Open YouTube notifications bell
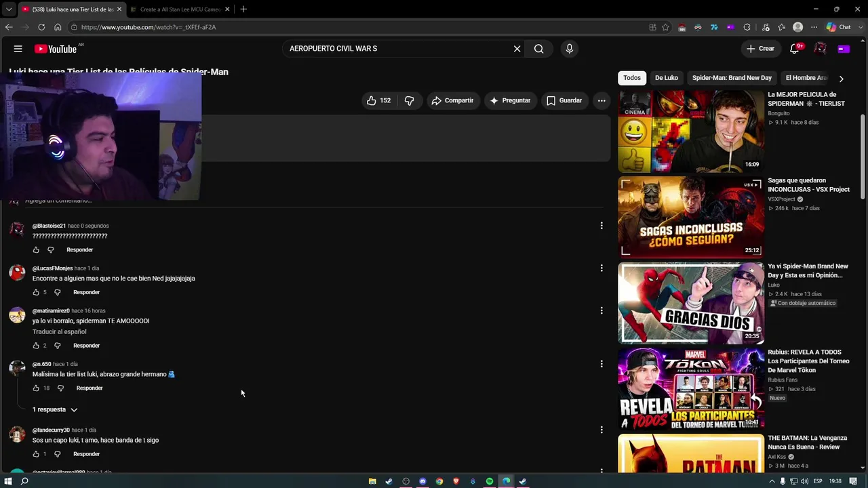 pyautogui.click(x=795, y=49)
